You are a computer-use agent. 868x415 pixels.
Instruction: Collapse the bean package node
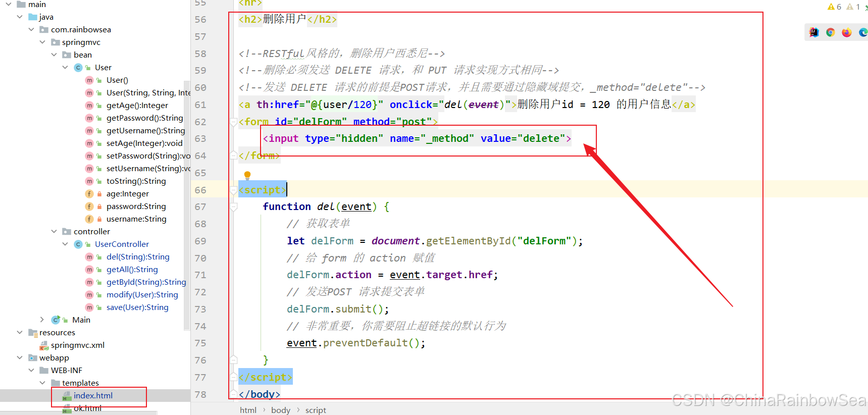(x=54, y=55)
